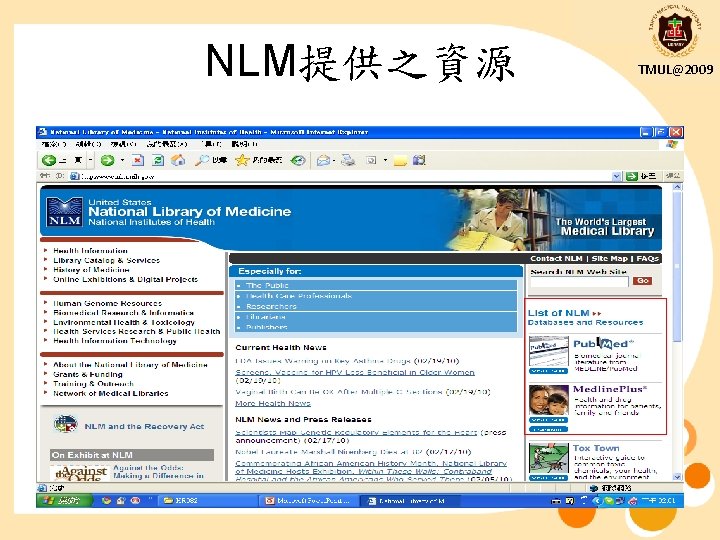Click the taskbar clock

[658, 501]
